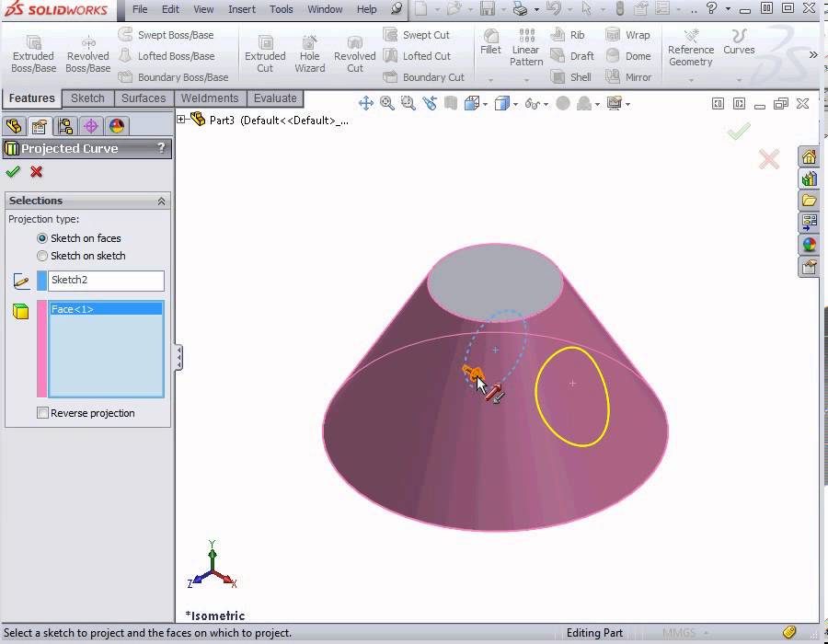Screen dimensions: 828x644
Task: Activate the Swept Cut feature
Action: point(424,34)
